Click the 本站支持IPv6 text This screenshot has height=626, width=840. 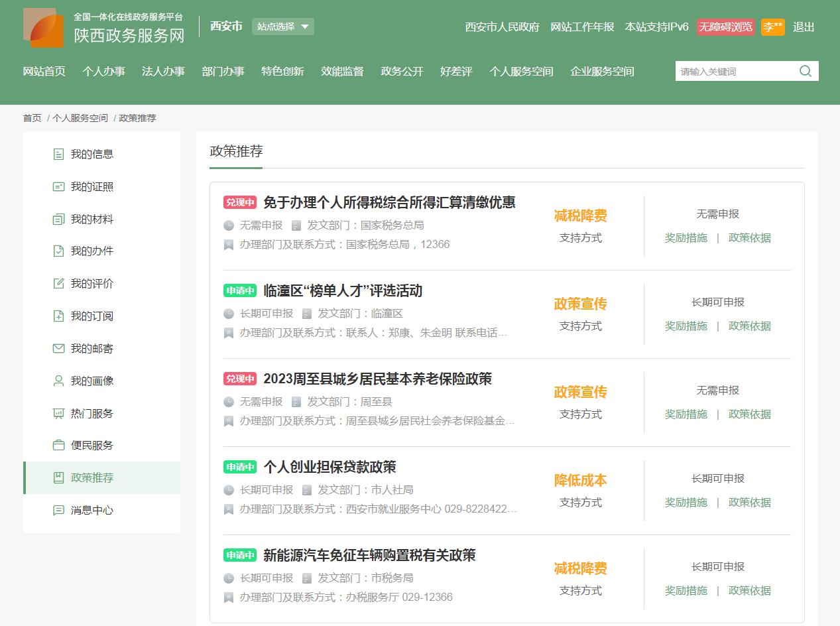click(657, 27)
